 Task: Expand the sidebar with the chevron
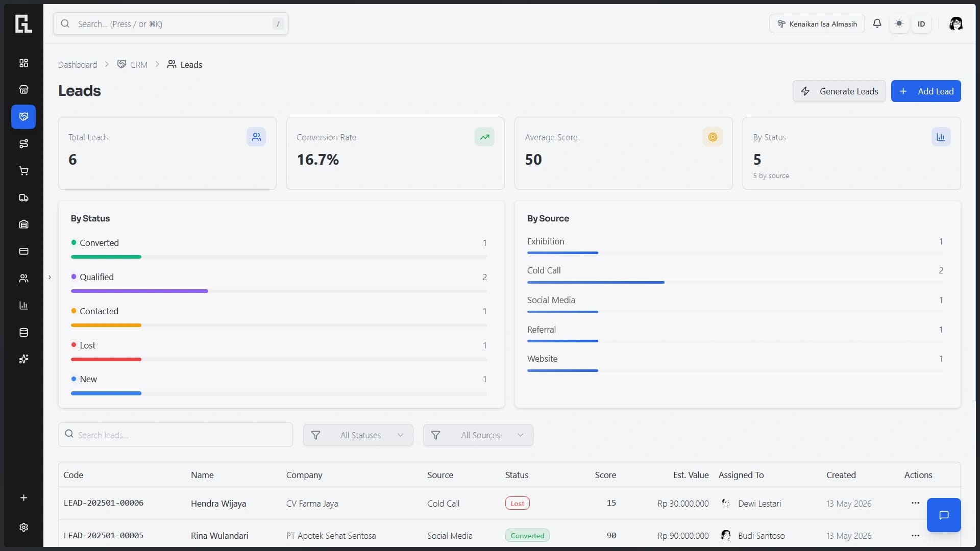pyautogui.click(x=50, y=278)
